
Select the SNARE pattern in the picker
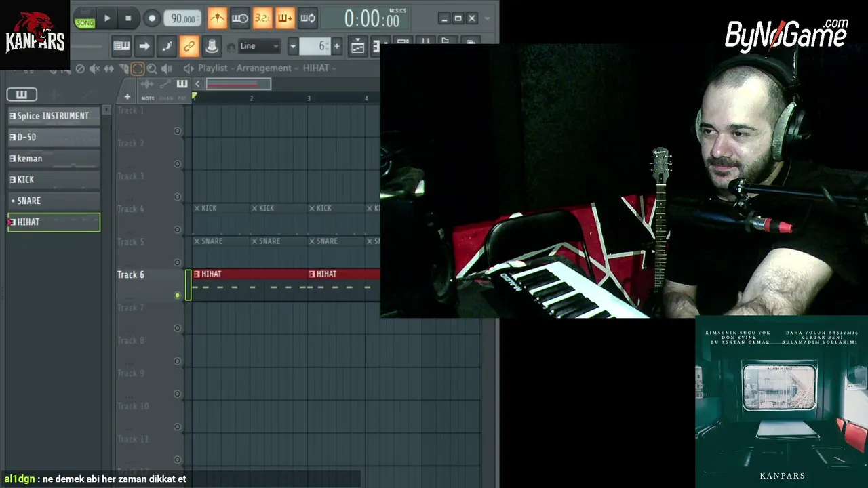[54, 201]
